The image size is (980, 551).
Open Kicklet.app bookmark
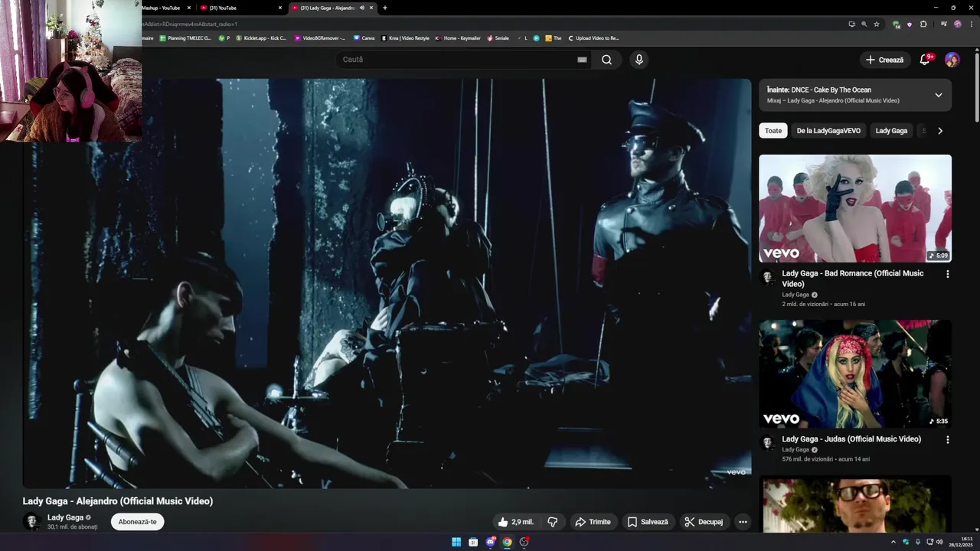pos(261,37)
